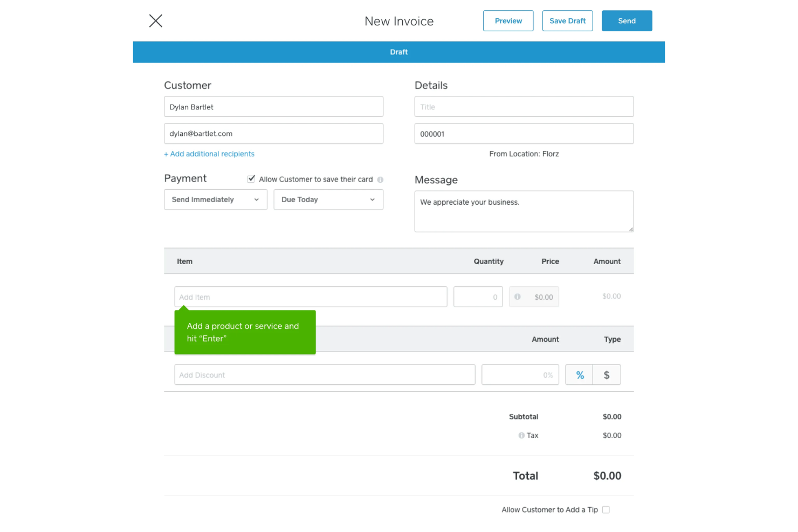Open the "Due Today" due date dropdown
The width and height of the screenshot is (798, 532).
pyautogui.click(x=328, y=199)
